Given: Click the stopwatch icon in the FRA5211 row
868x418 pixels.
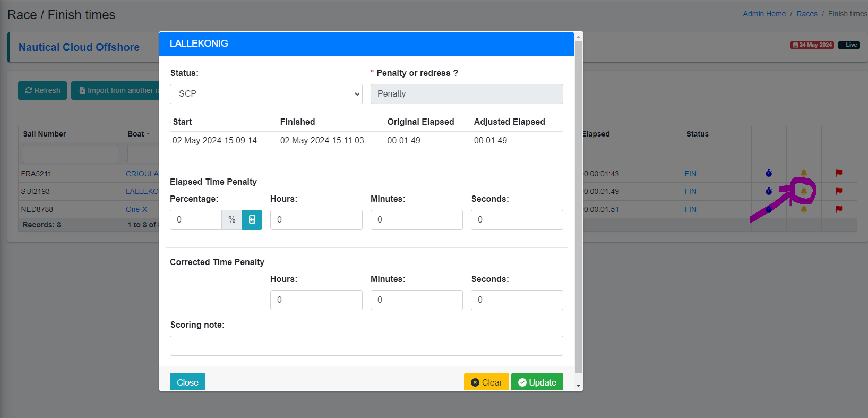Looking at the screenshot, I should (769, 173).
